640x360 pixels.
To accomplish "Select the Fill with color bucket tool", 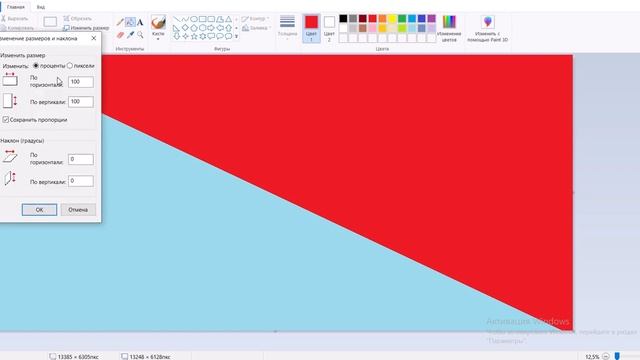I will (130, 22).
